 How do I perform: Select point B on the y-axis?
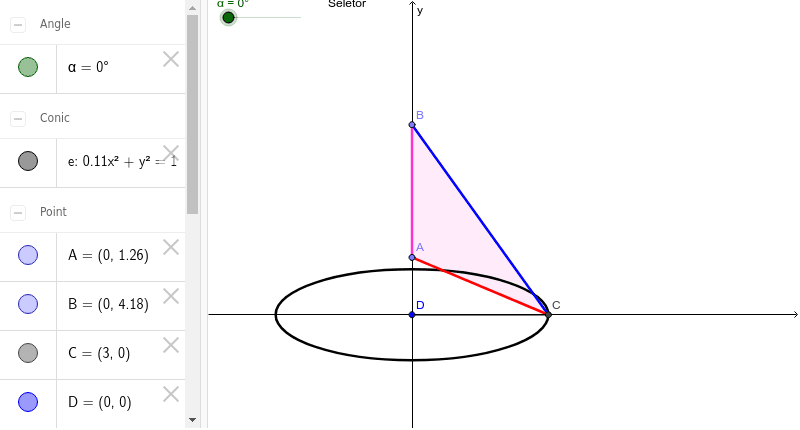point(412,124)
